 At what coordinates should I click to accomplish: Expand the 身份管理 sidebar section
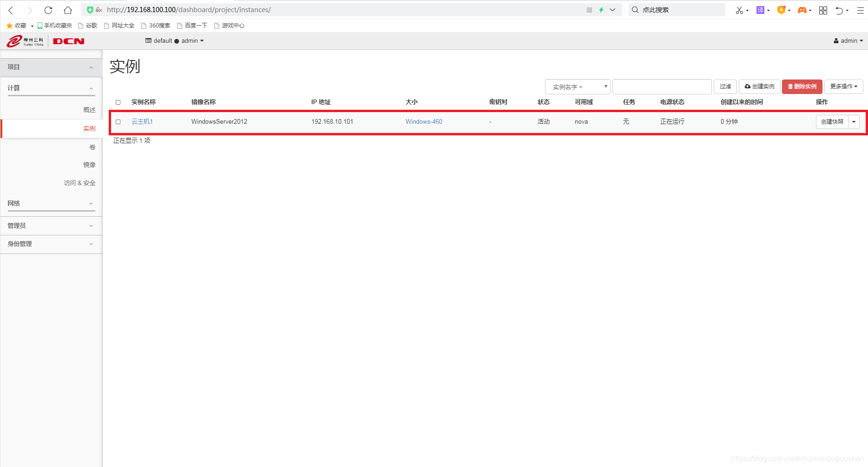pyautogui.click(x=51, y=244)
